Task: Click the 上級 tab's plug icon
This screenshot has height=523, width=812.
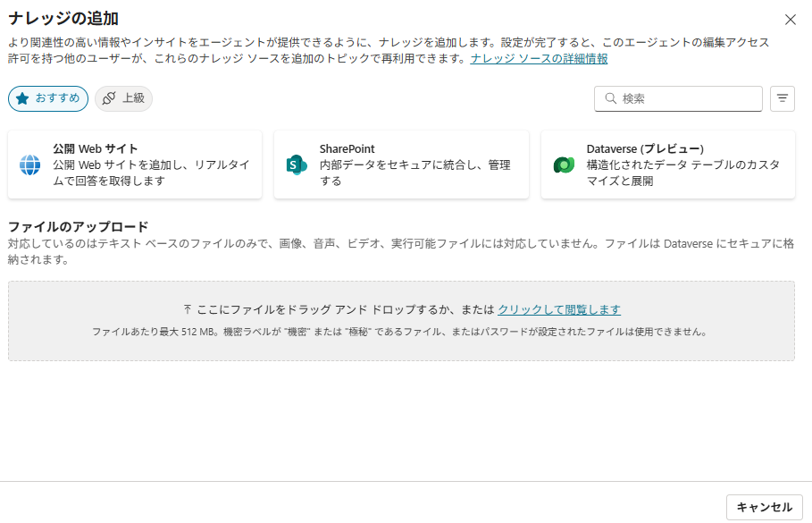Action: click(109, 98)
